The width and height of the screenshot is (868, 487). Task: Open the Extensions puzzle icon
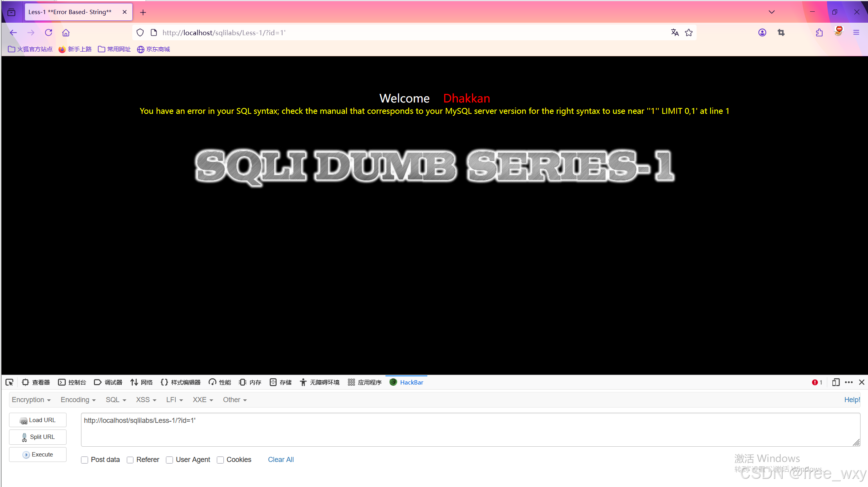coord(819,33)
